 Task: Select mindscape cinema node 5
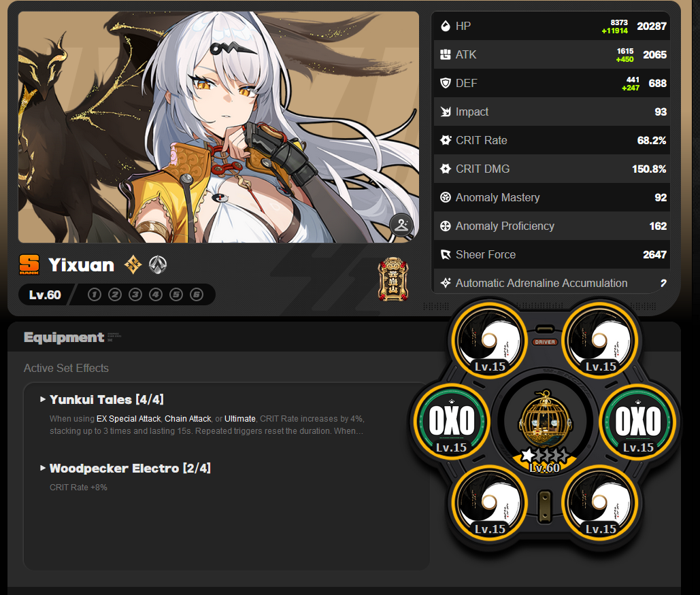(x=176, y=294)
